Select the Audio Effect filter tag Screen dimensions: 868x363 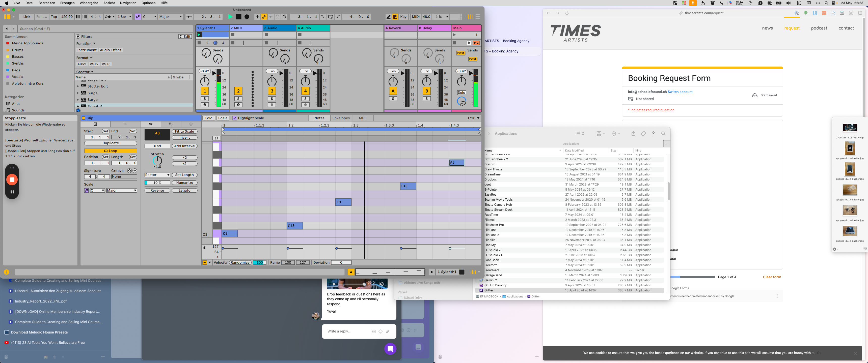click(x=111, y=50)
